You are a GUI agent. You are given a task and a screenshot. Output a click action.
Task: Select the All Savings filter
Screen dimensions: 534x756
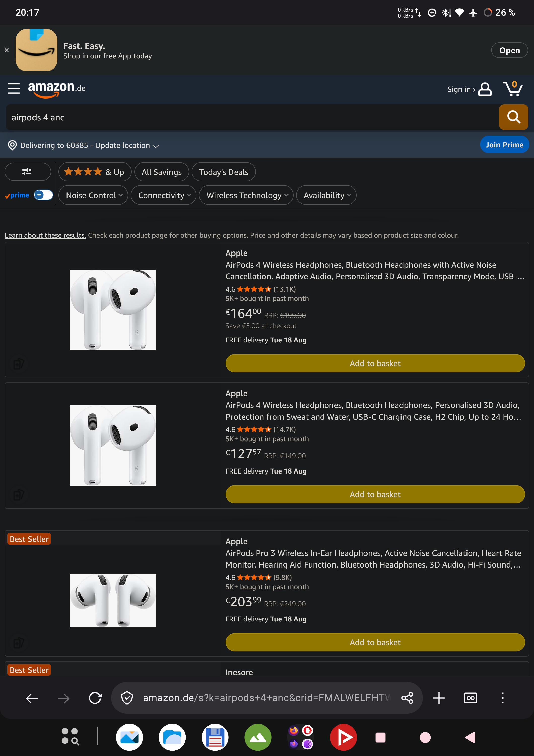point(161,172)
